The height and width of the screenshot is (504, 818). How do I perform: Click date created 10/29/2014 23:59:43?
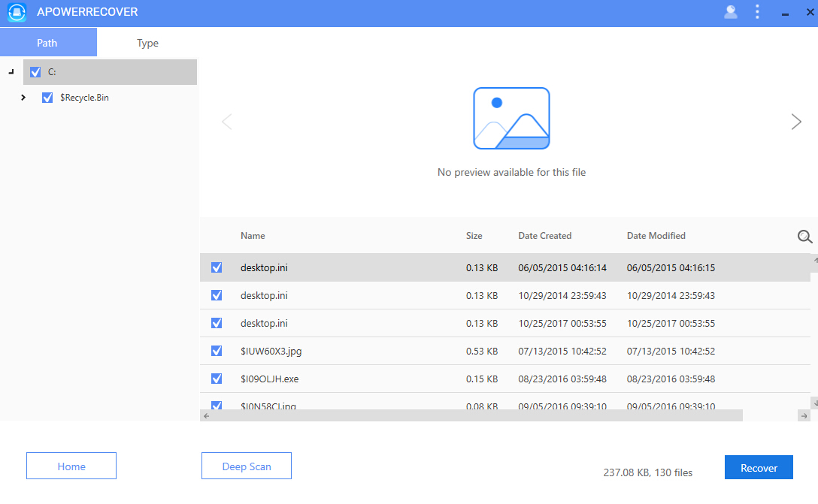coord(562,295)
